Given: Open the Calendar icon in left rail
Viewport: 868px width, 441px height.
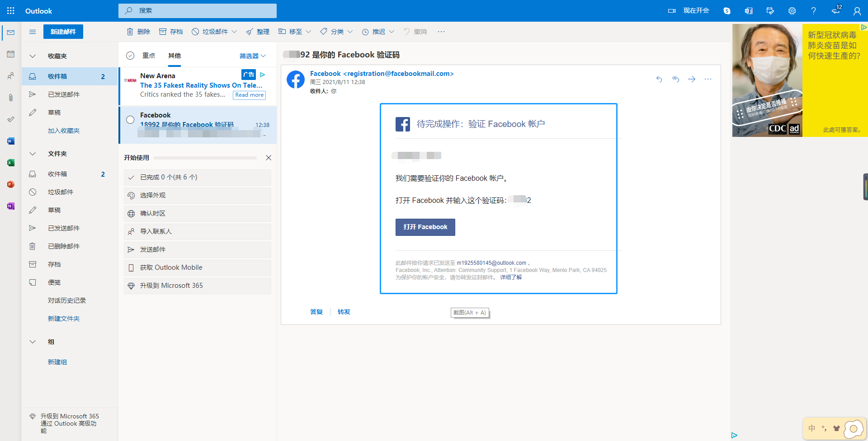Looking at the screenshot, I should click(11, 54).
